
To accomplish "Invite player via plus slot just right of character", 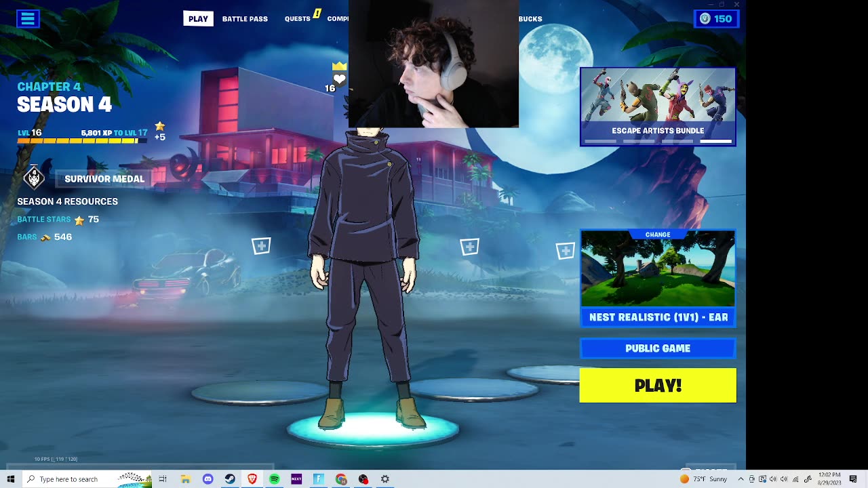I will [x=469, y=247].
